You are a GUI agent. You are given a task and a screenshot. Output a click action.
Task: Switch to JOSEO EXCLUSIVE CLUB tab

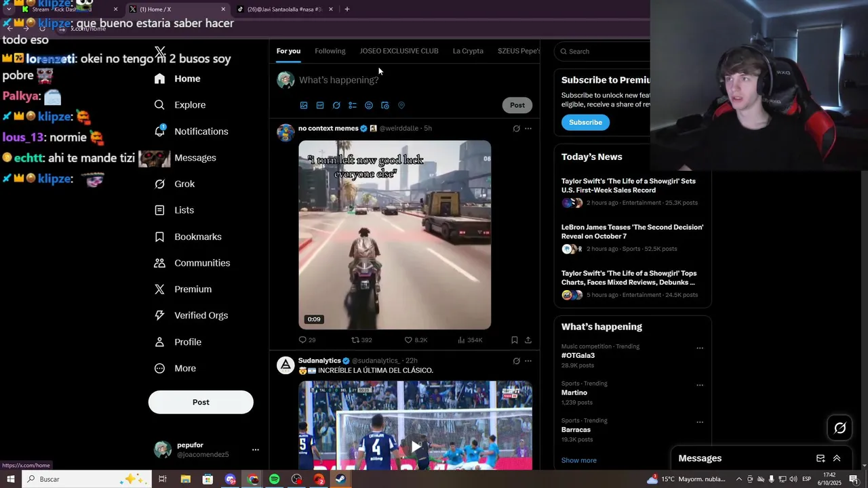coord(399,51)
